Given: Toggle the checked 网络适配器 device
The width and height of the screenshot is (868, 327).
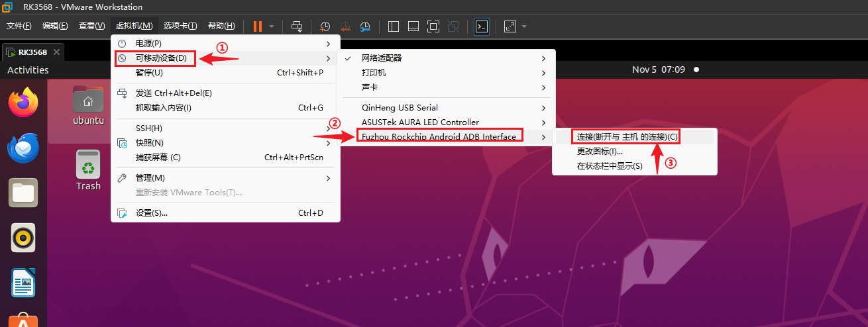Looking at the screenshot, I should 382,58.
